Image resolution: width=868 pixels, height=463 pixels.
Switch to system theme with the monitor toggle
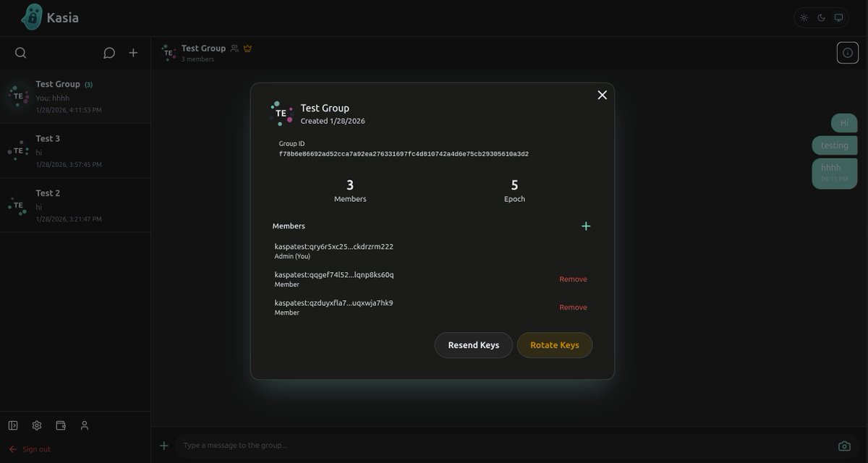[838, 17]
